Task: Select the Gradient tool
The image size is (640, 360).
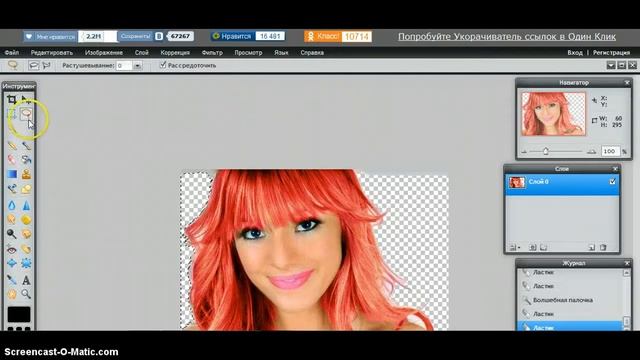Action: (x=12, y=174)
